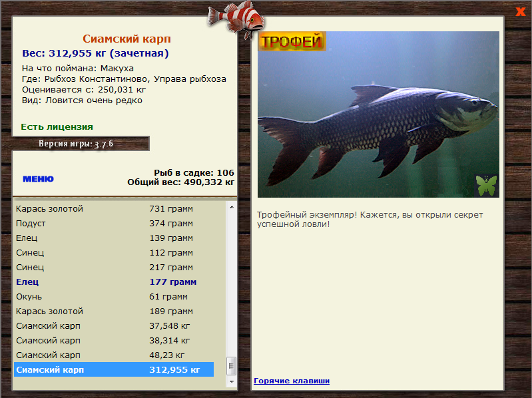Click the Где: Рыбхоз Константиново line
Viewport: 532px width, 398px height.
pos(124,79)
